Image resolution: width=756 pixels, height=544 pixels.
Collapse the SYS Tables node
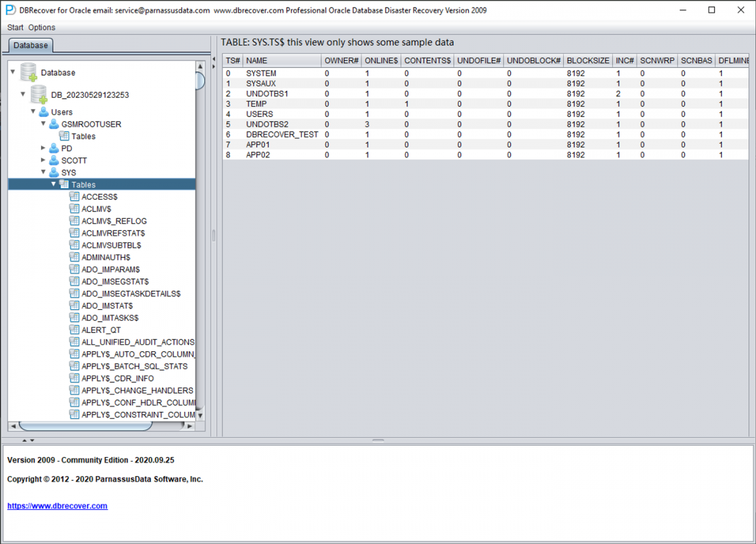54,184
